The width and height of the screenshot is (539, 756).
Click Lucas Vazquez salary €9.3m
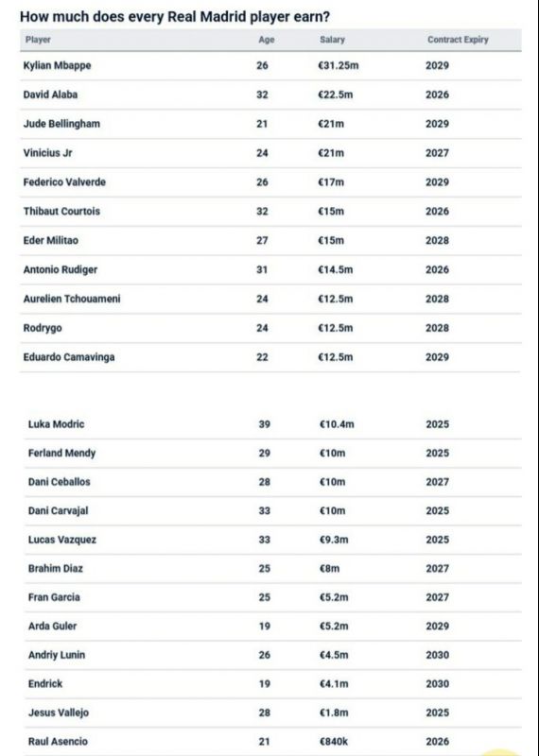click(334, 540)
